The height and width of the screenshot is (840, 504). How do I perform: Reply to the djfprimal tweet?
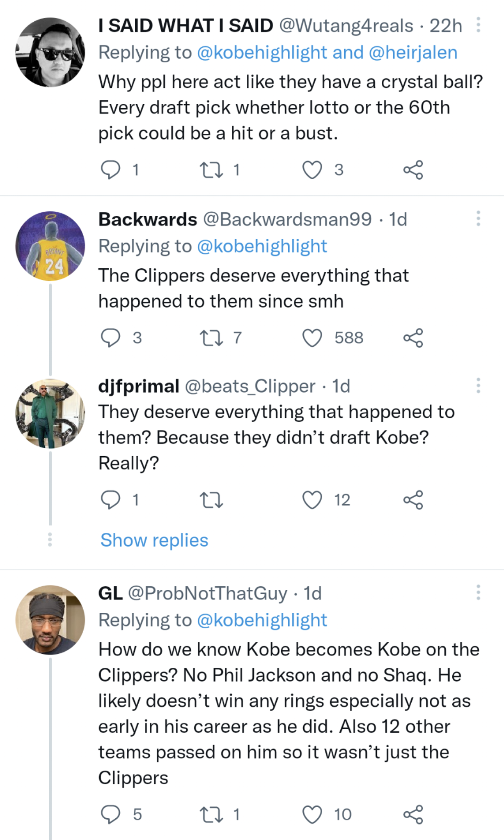tap(110, 500)
